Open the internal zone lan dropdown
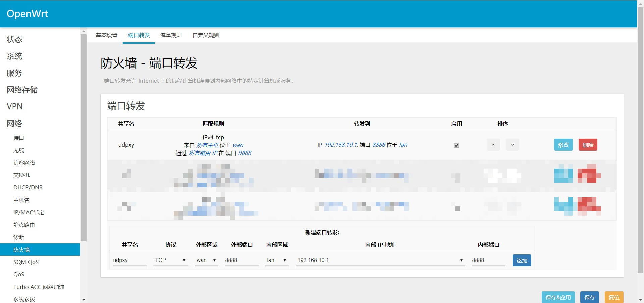The height and width of the screenshot is (303, 644). pos(277,260)
